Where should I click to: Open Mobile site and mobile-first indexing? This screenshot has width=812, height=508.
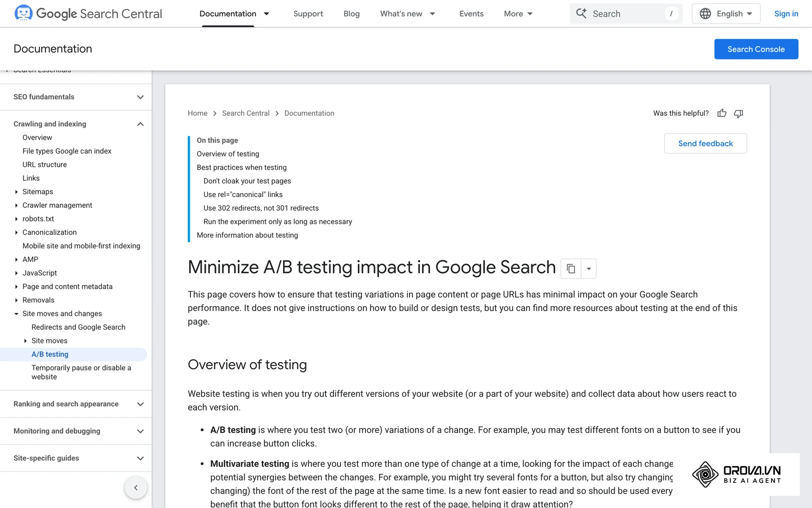(x=81, y=246)
